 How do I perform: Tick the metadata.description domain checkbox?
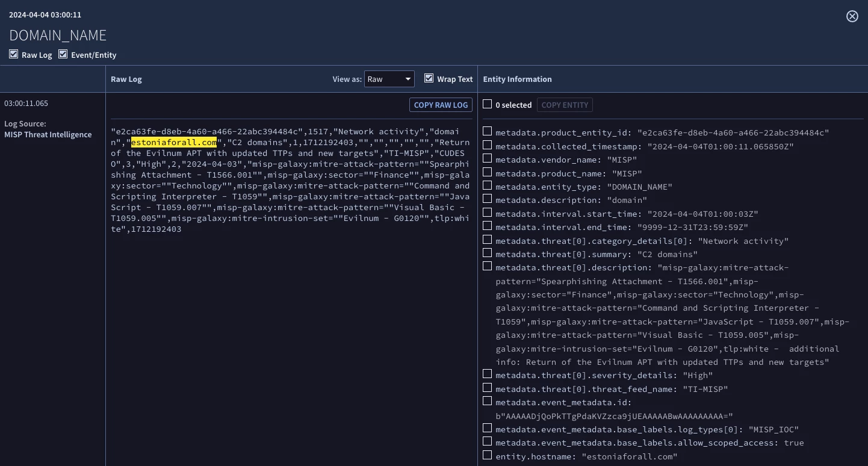(488, 199)
